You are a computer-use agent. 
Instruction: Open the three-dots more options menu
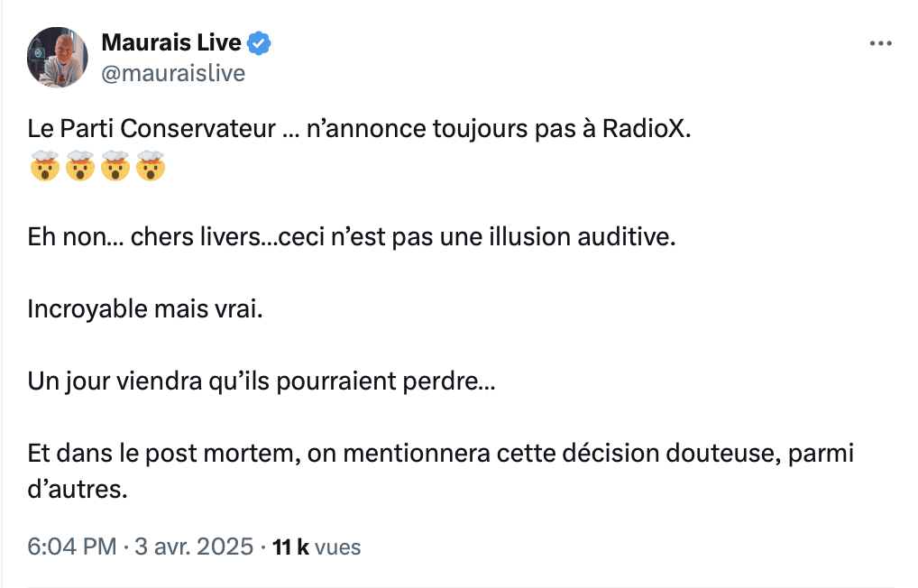(880, 43)
